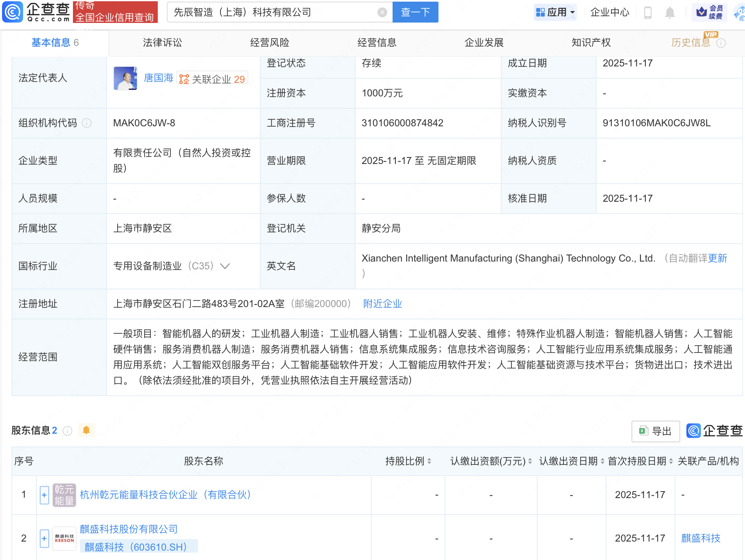Switch to 知识产权 tab
This screenshot has width=745, height=560.
pyautogui.click(x=591, y=43)
